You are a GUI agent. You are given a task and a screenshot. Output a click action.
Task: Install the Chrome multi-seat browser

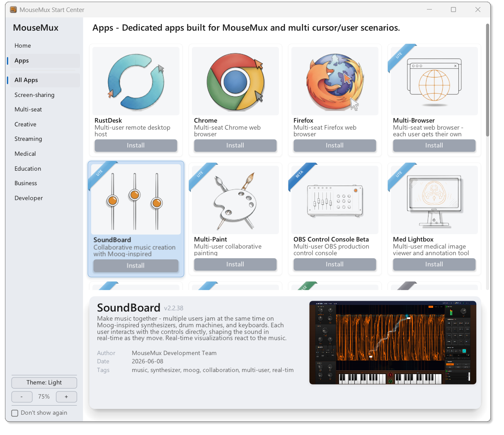[235, 145]
